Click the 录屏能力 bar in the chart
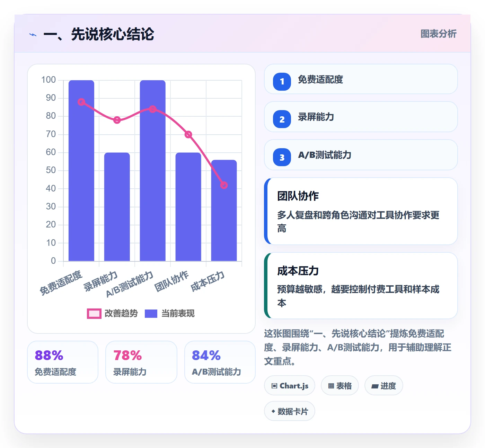The width and height of the screenshot is (485, 448). click(117, 207)
